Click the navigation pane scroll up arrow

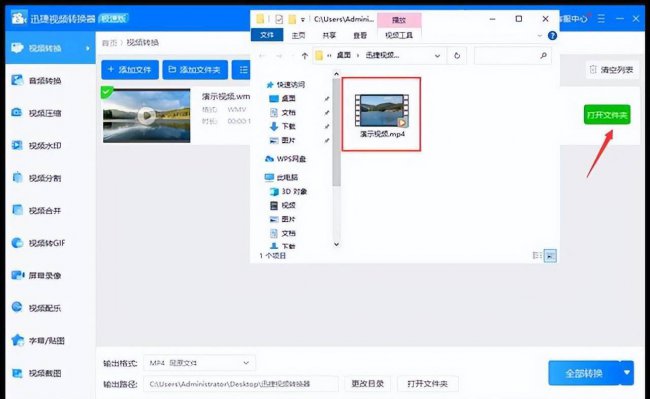point(336,74)
